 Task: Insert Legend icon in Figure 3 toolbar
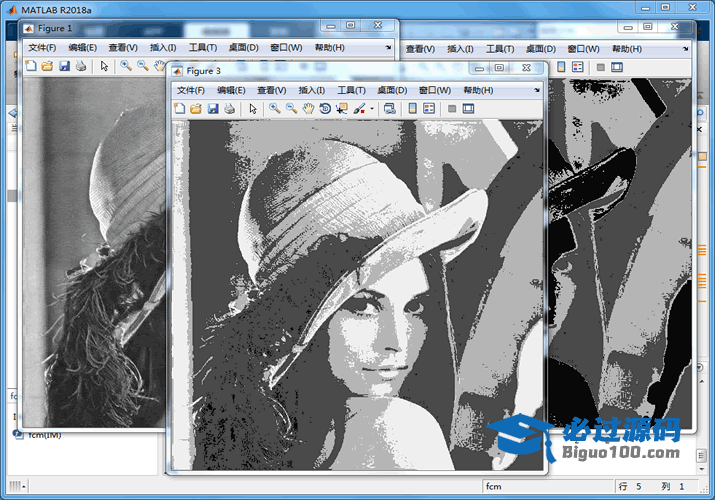(x=429, y=108)
